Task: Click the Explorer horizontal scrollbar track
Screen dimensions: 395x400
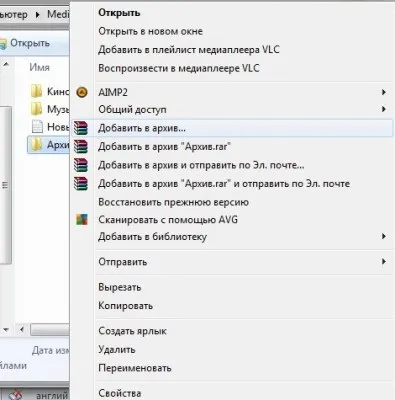Action: click(50, 330)
